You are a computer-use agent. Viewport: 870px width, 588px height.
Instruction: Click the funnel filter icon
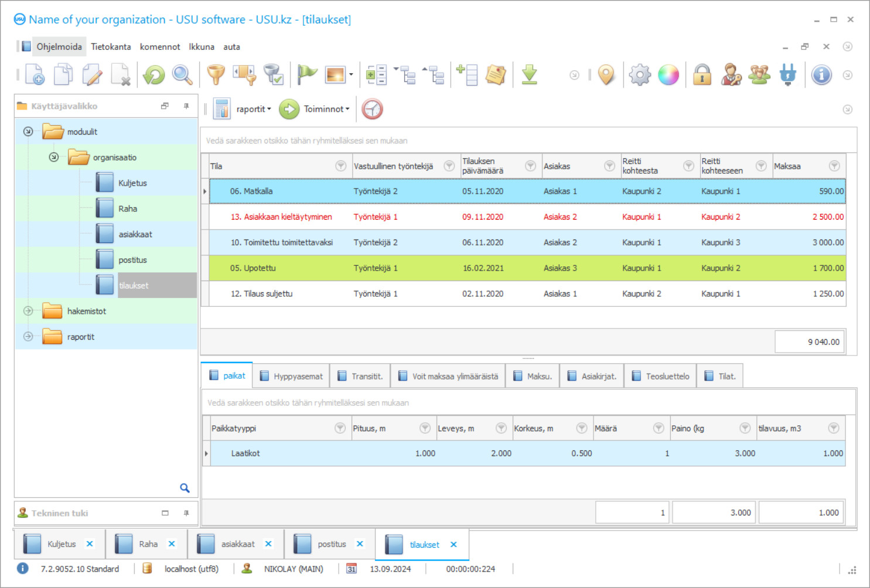[x=216, y=75]
